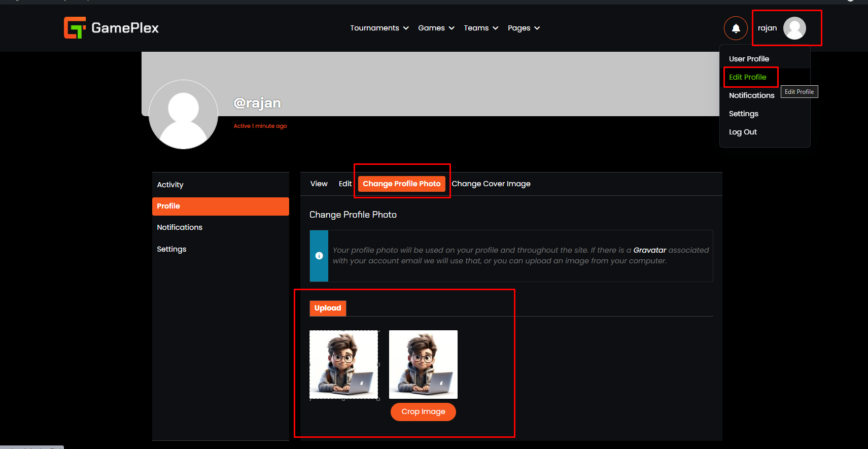This screenshot has height=449, width=868.
Task: Click the GamePlex logo icon
Action: 75,28
